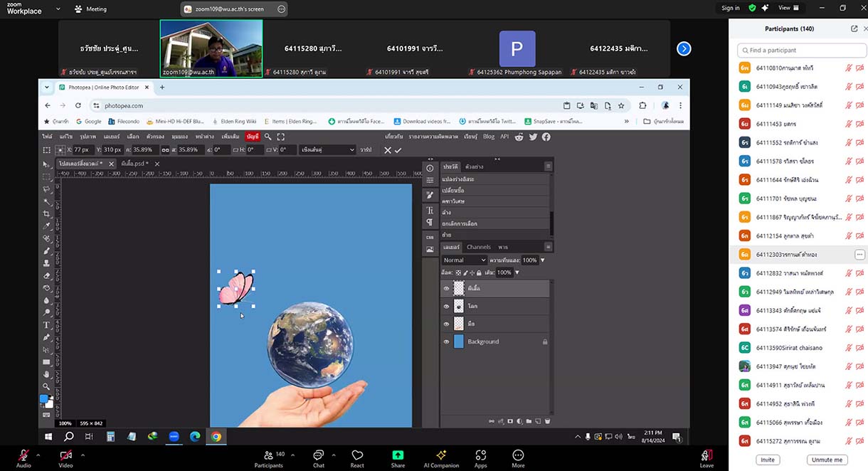Toggle visibility of the โลก layer

click(447, 307)
